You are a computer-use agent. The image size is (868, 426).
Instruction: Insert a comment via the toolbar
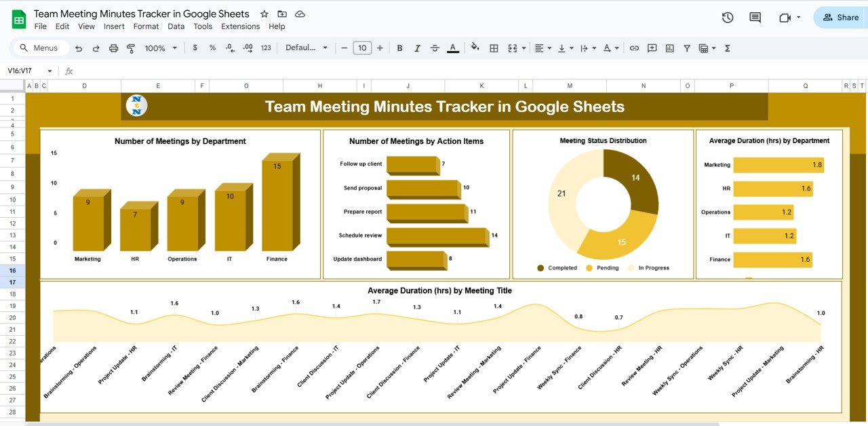pos(652,47)
